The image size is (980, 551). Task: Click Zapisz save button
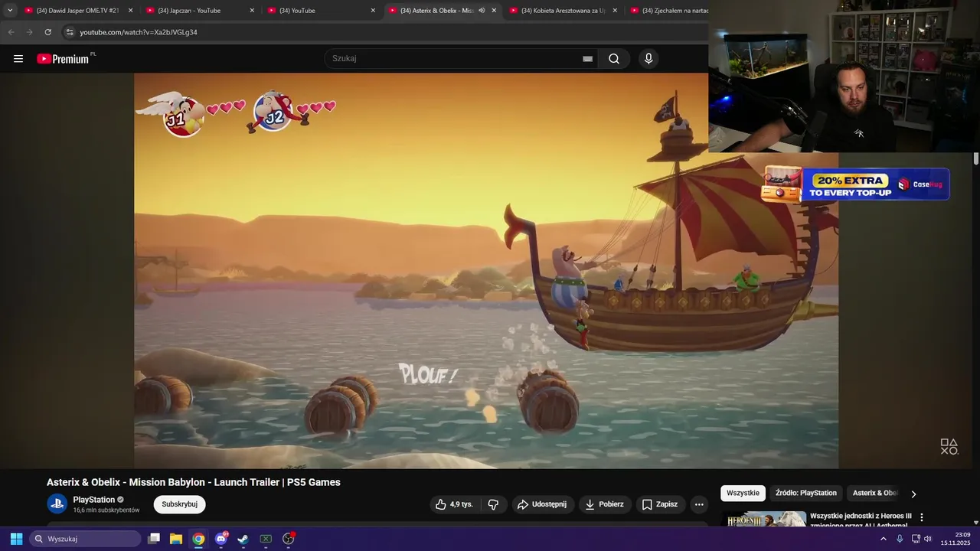(659, 504)
